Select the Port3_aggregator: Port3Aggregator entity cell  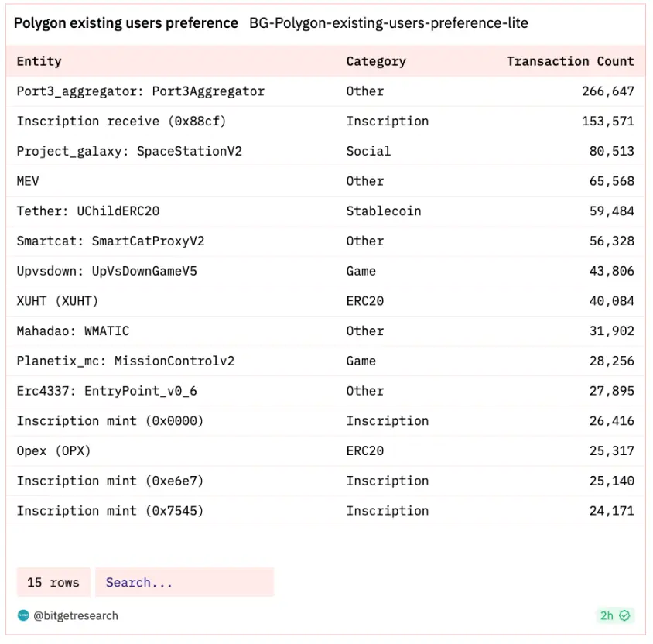[x=141, y=91]
